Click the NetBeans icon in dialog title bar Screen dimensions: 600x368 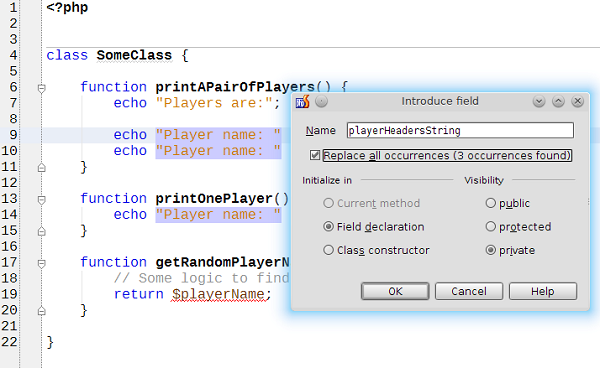click(x=302, y=102)
